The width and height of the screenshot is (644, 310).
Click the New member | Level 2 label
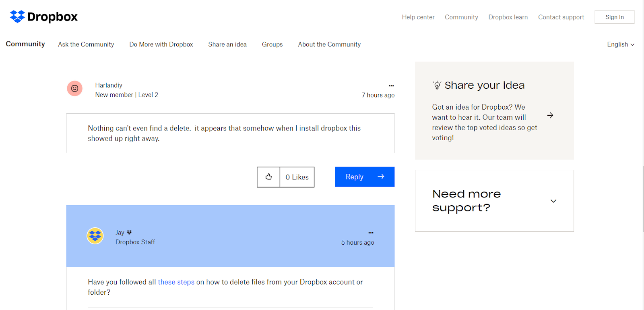coord(127,95)
